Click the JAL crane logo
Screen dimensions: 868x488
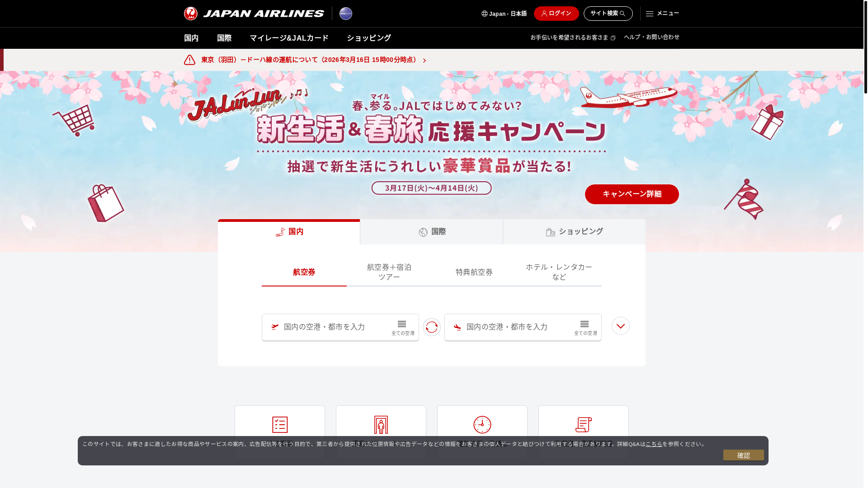click(x=190, y=14)
